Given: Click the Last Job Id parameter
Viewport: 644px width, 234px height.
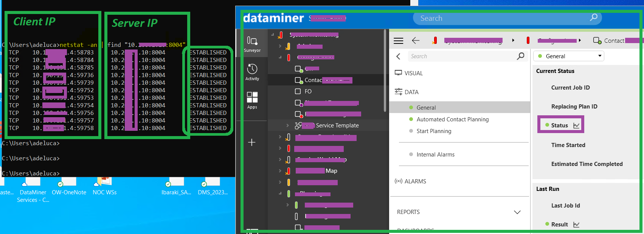Looking at the screenshot, I should pyautogui.click(x=565, y=206).
